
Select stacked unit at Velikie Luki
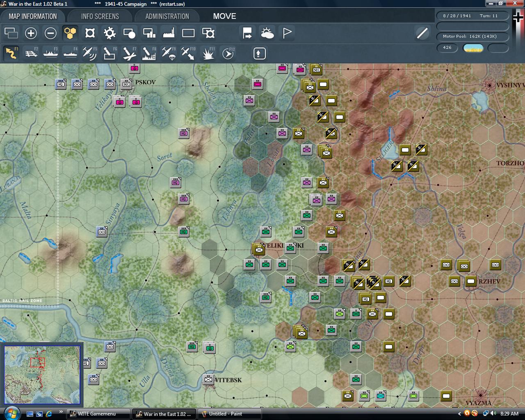[258, 249]
